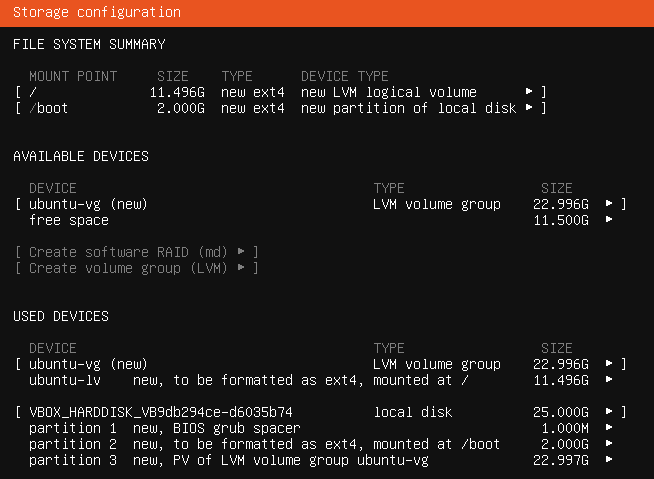Image resolution: width=654 pixels, height=479 pixels.
Task: Open arrow menu for /boot mount row
Action: click(x=529, y=107)
